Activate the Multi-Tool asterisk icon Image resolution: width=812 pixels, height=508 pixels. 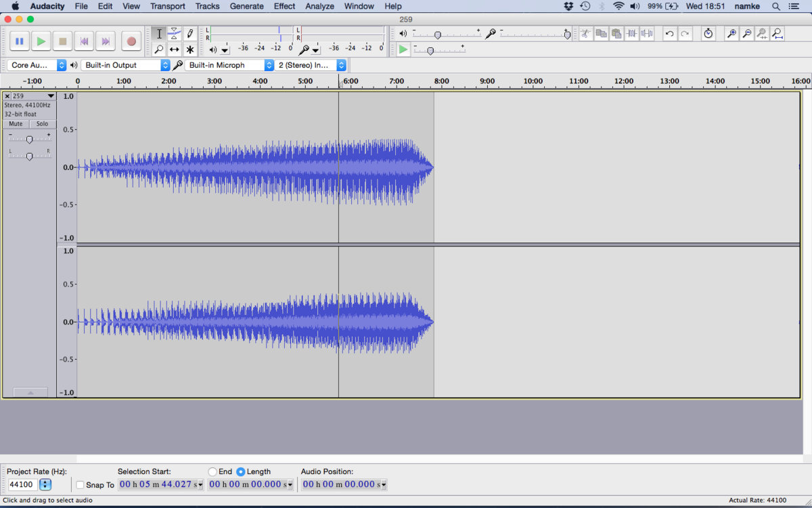tap(190, 49)
